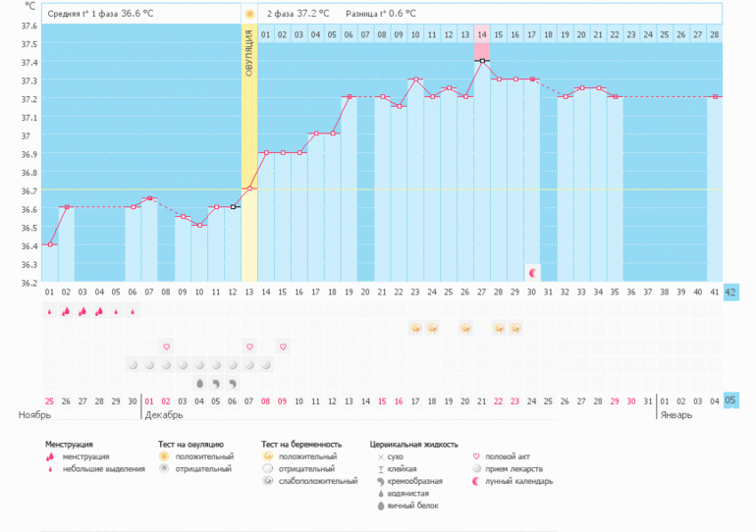Viewport: 756px width, 532px height.
Task: Click the pregnancy test icon on cycle day 29
Action: (x=515, y=328)
